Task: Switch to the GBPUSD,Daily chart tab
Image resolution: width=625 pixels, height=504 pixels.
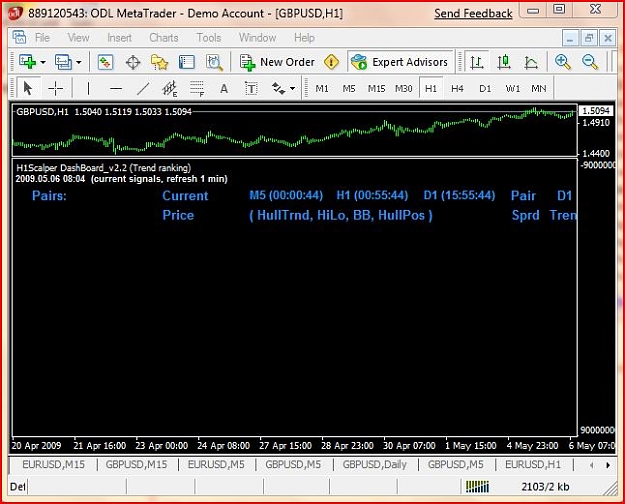Action: (375, 465)
